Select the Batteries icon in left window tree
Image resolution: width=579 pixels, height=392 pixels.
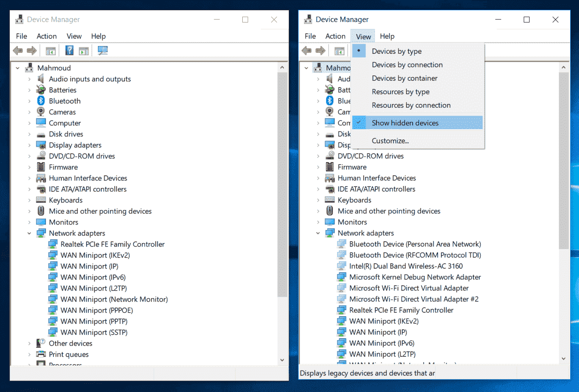point(41,90)
